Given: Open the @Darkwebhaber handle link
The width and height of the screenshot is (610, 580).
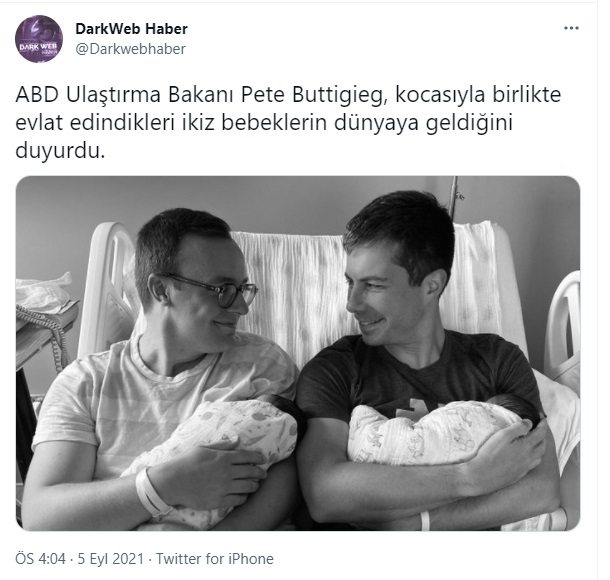Looking at the screenshot, I should tap(130, 49).
